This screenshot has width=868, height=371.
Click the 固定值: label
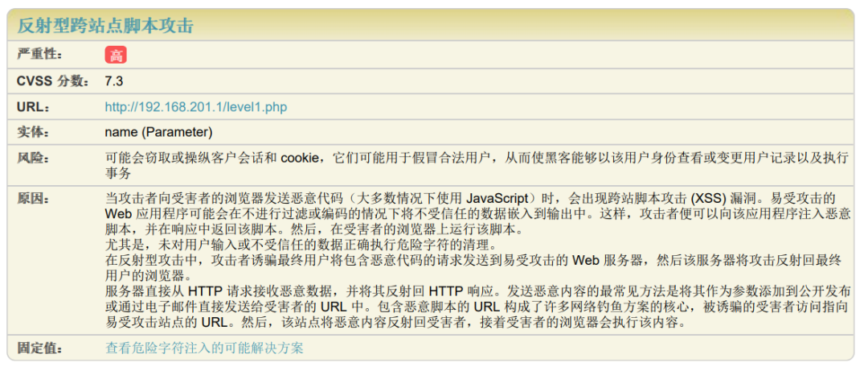coord(39,348)
